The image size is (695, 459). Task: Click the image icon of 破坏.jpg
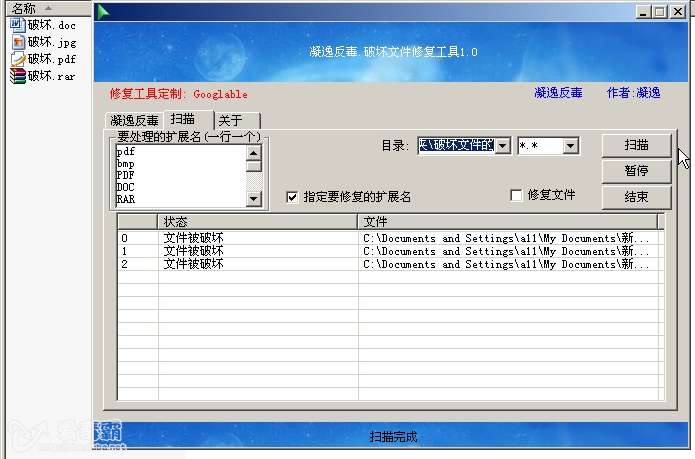click(x=18, y=42)
